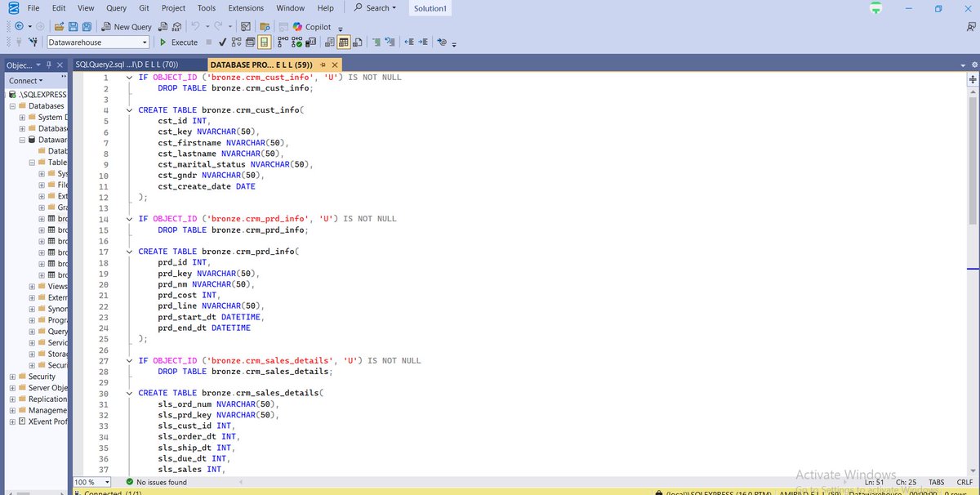Open the Search box in title bar

pyautogui.click(x=375, y=8)
